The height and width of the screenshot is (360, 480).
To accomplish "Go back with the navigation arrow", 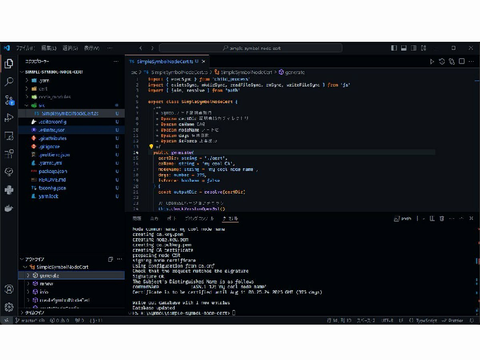I will 141,48.
